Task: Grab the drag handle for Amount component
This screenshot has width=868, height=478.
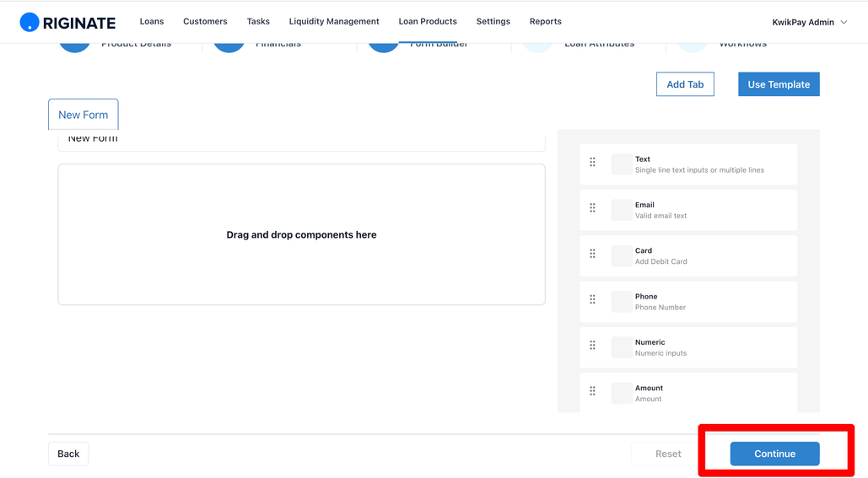Action: 592,391
